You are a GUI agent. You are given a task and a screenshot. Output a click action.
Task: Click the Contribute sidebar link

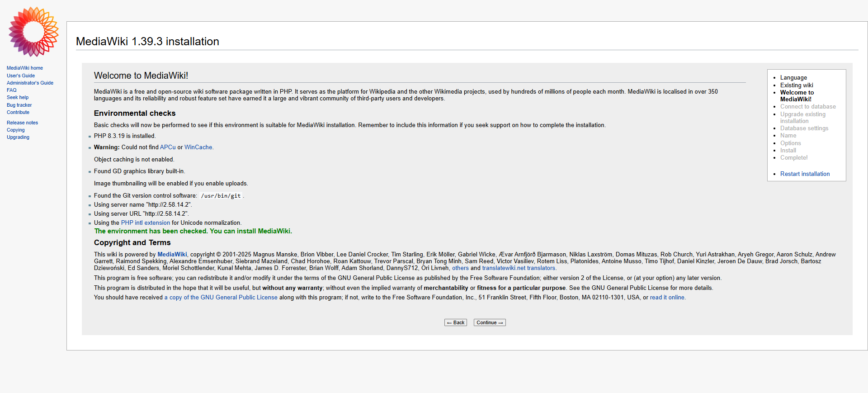pyautogui.click(x=18, y=112)
